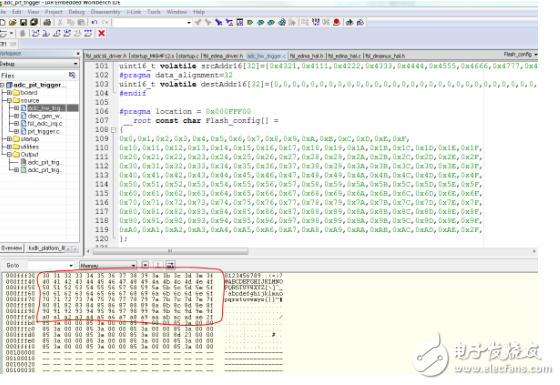The width and height of the screenshot is (560, 385).
Task: Click the Break hand icon in debug toolbar
Action: point(22,34)
